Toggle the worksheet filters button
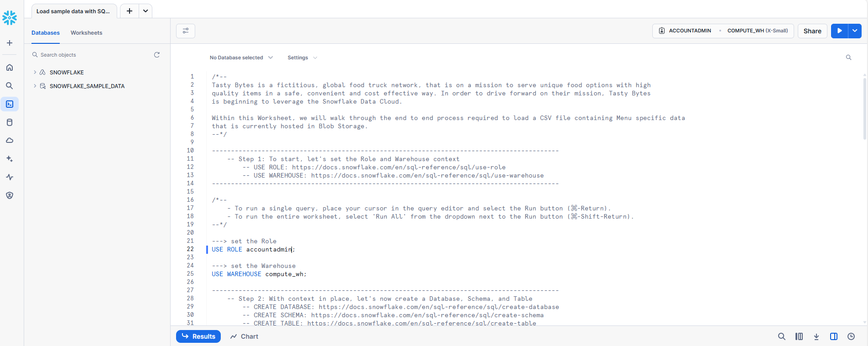 (186, 31)
